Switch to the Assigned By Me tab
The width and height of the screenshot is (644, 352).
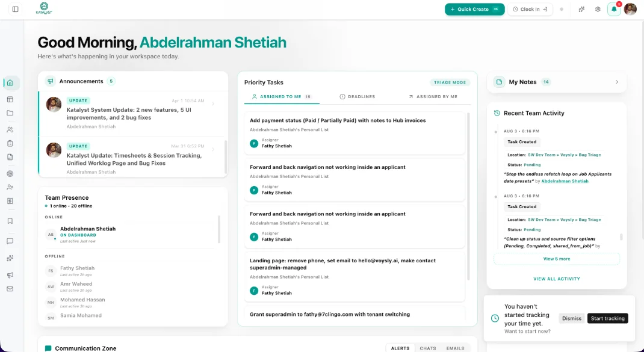433,96
